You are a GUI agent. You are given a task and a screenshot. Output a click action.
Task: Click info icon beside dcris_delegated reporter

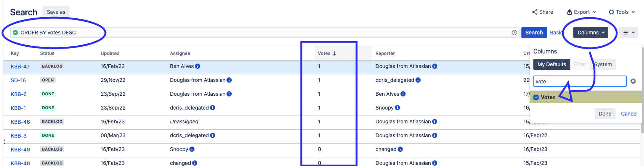(x=418, y=80)
